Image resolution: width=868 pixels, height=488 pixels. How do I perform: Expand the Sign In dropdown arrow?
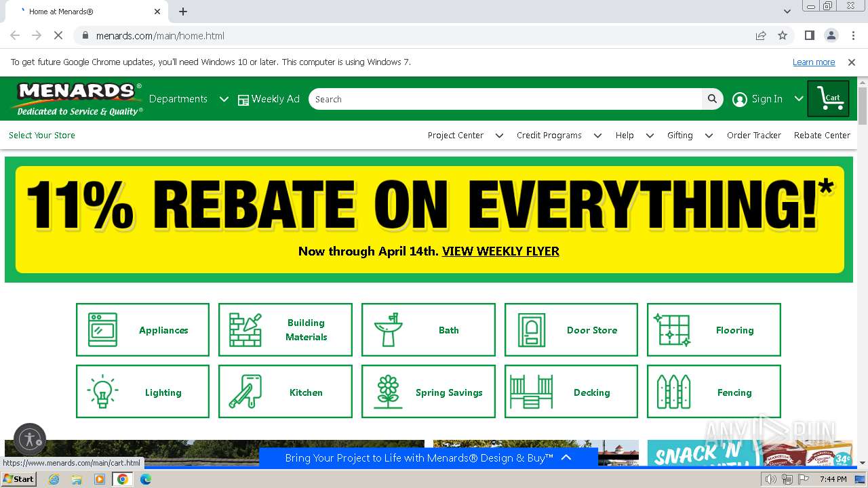tap(799, 99)
